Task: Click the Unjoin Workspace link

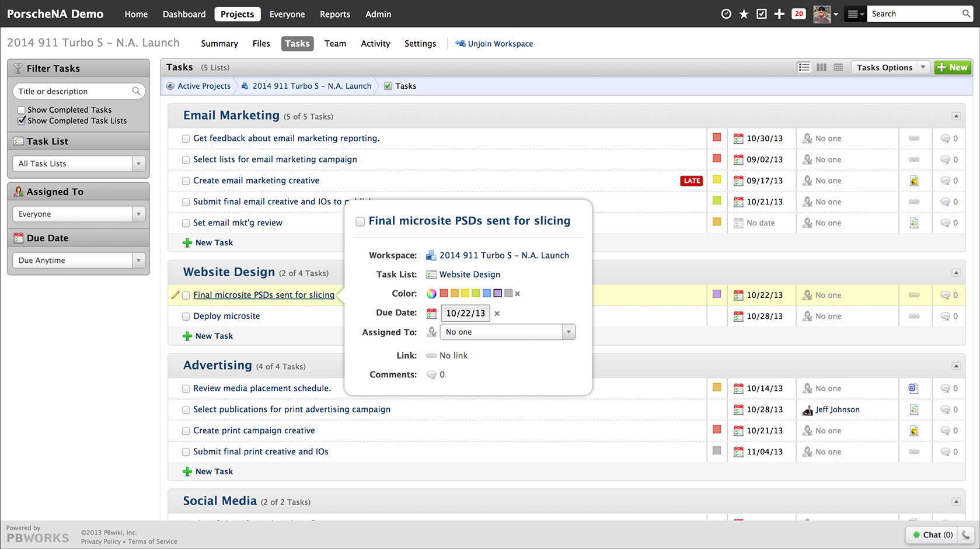Action: [x=500, y=43]
